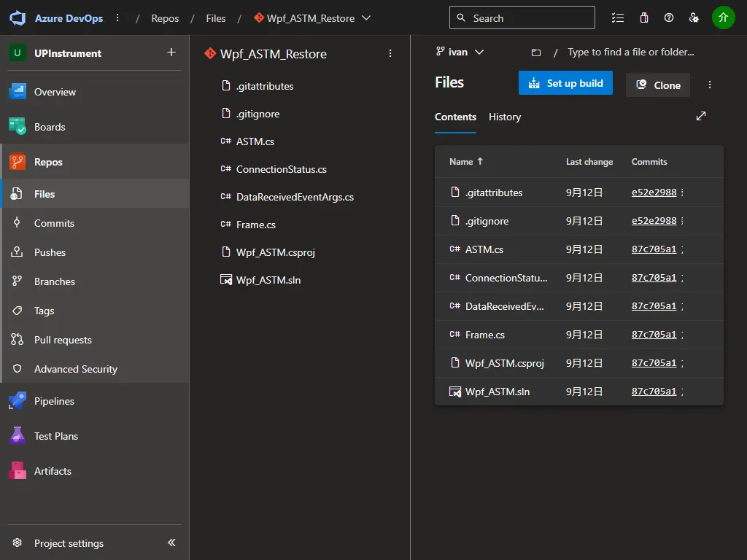Open commit 87c705a1 link for ASTM.cs
This screenshot has height=560, width=747.
654,249
